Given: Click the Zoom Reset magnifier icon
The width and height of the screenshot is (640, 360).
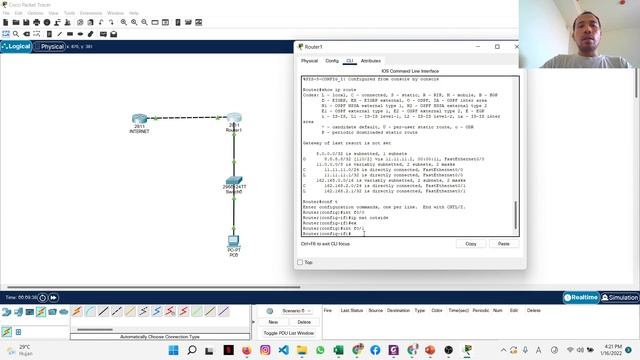Looking at the screenshot, I should pos(134,22).
